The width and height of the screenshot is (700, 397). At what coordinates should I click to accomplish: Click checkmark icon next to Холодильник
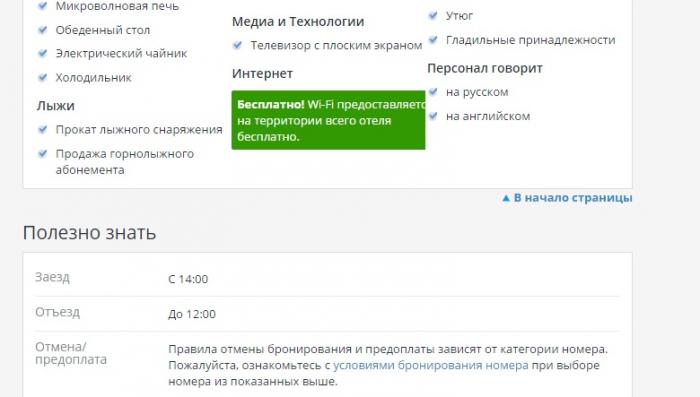42,77
